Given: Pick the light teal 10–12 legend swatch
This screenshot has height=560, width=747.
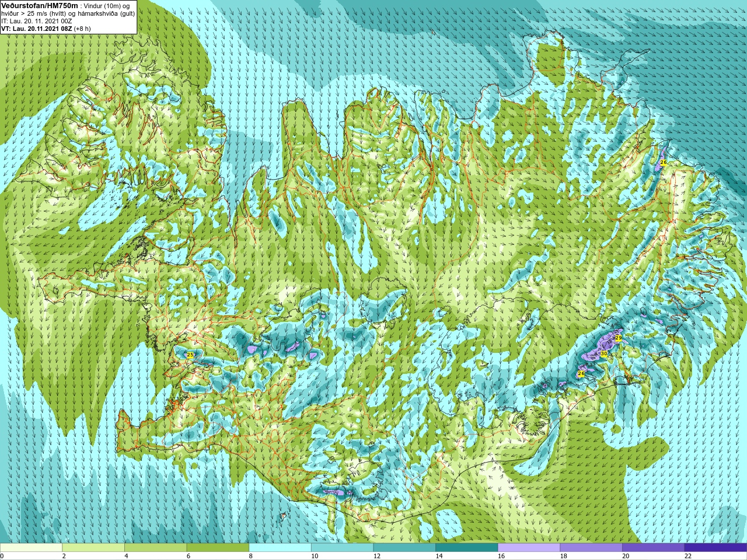Looking at the screenshot, I should (342, 548).
